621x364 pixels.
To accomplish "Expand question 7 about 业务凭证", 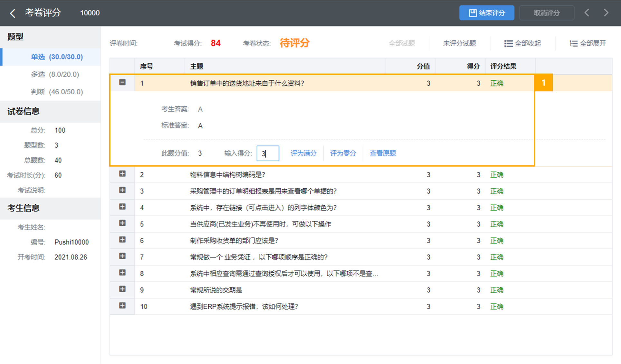I will [x=122, y=256].
